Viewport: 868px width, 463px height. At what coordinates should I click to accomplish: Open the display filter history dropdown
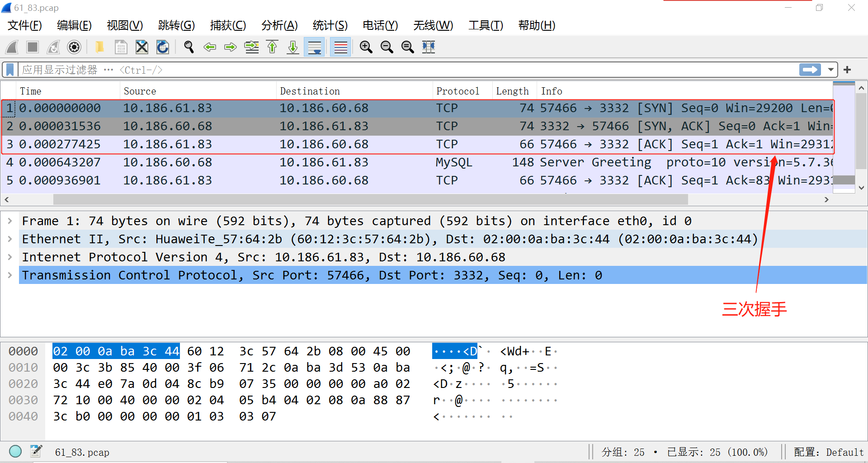pyautogui.click(x=830, y=70)
